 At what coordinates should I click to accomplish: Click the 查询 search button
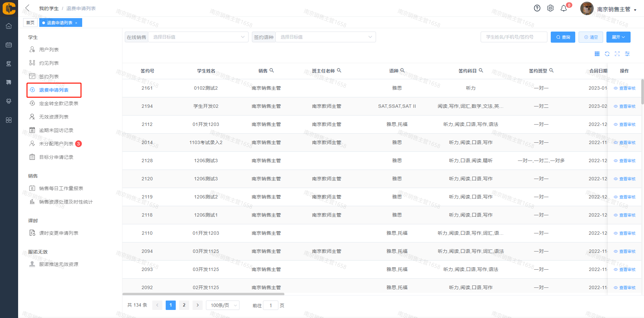(563, 37)
